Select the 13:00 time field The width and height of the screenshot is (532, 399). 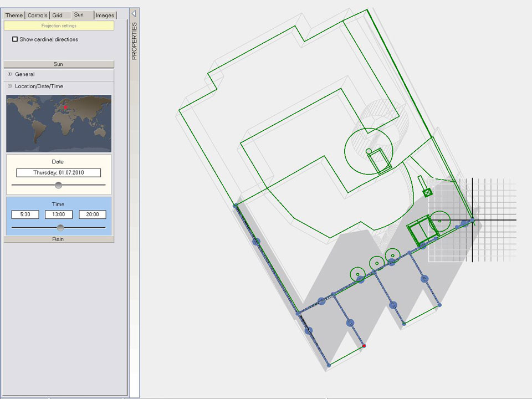[59, 214]
